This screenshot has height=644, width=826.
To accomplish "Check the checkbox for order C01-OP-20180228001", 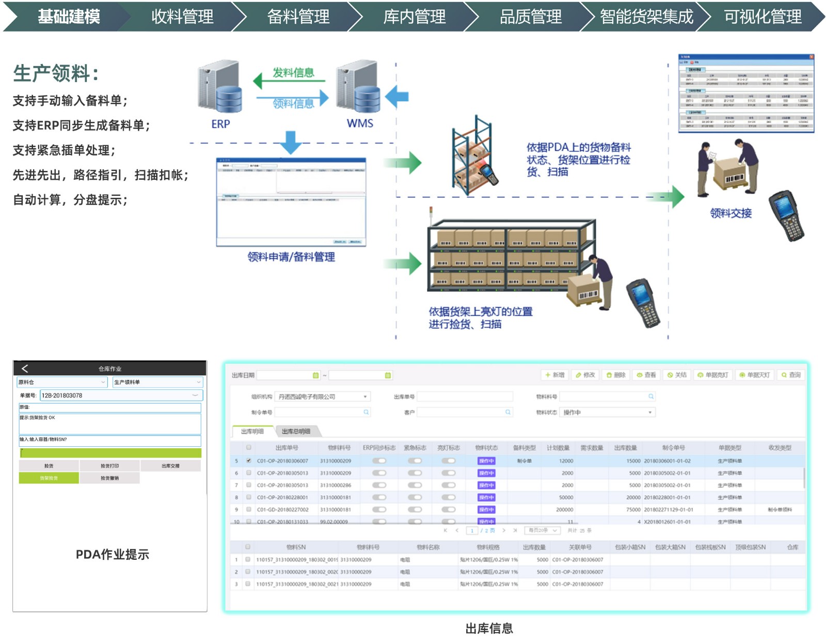I will coord(249,497).
